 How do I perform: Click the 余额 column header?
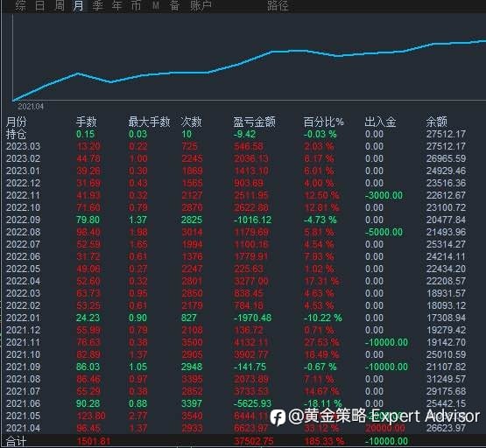(436, 122)
